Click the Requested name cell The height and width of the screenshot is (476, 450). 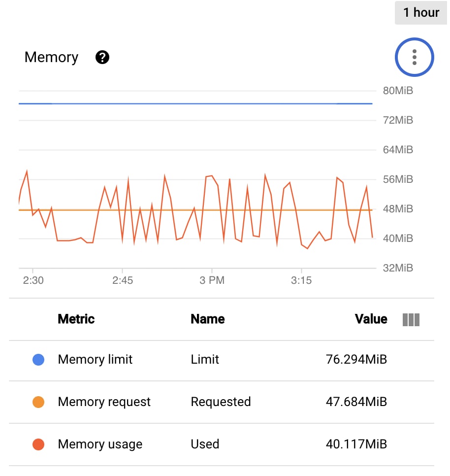click(221, 402)
